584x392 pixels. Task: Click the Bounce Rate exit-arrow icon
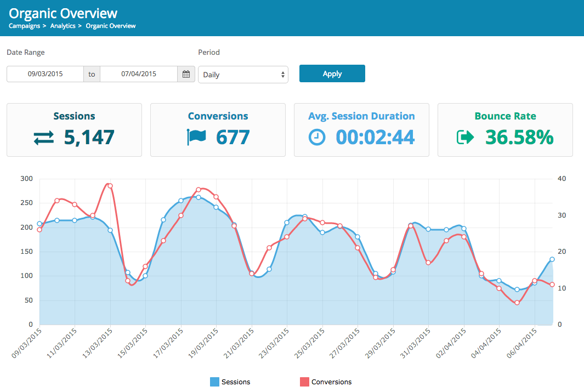(x=465, y=138)
